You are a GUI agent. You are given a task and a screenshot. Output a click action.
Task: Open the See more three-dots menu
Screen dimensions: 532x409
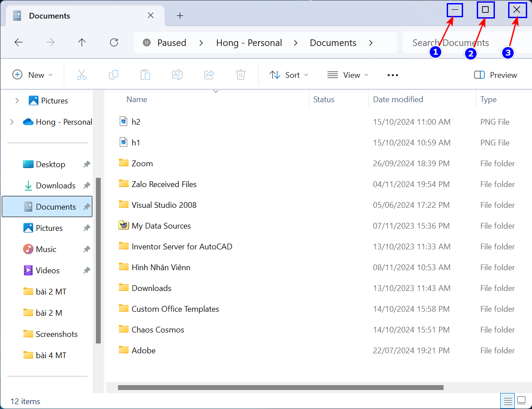click(393, 75)
